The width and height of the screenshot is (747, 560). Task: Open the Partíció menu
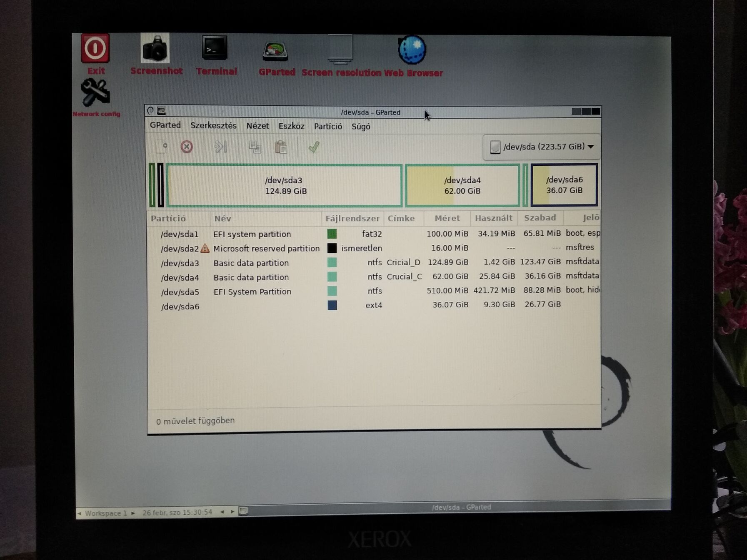[328, 126]
